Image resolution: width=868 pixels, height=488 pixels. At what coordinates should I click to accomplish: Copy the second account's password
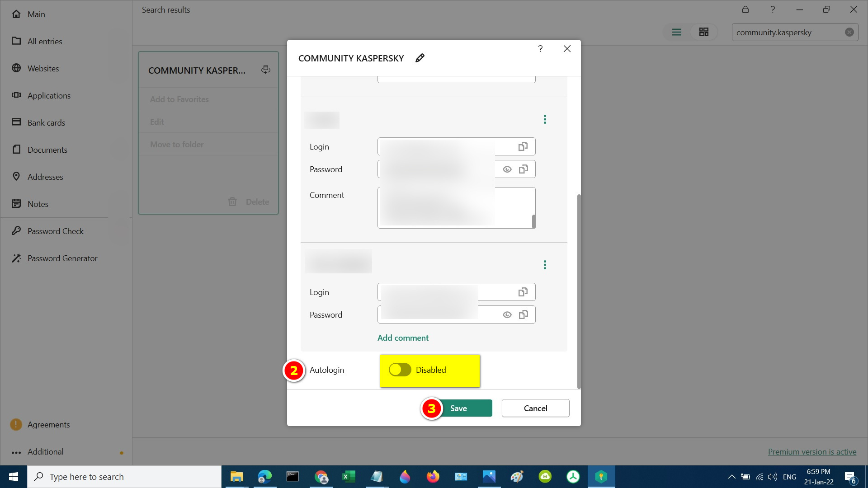(523, 314)
